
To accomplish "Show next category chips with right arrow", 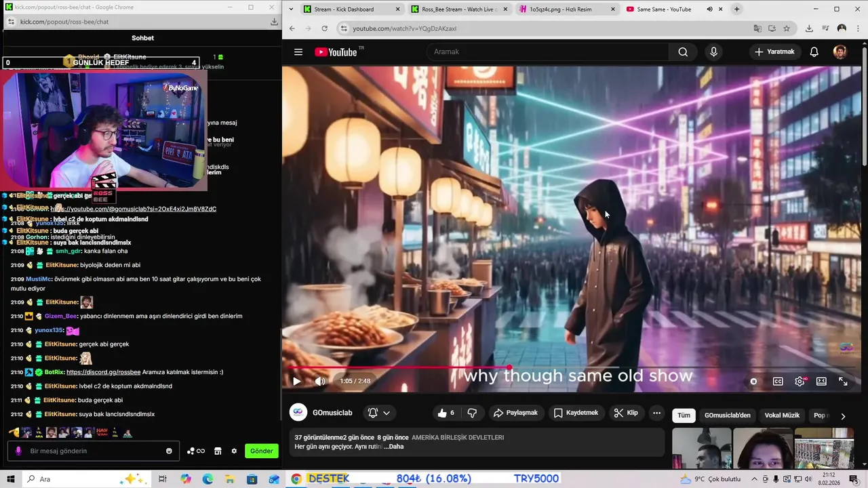I will pyautogui.click(x=843, y=416).
